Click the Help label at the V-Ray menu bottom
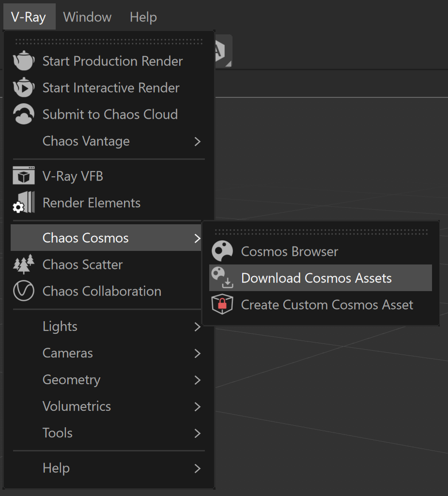Screen dimensions: 448x496 (56, 468)
